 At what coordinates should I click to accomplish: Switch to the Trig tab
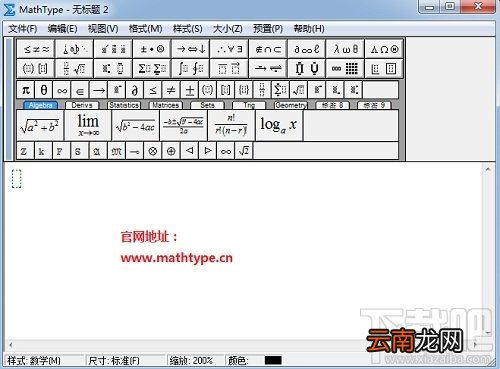coord(249,105)
